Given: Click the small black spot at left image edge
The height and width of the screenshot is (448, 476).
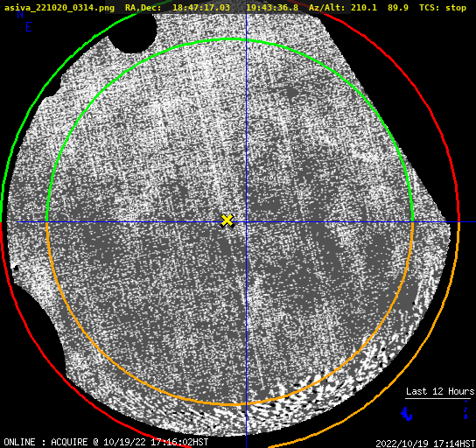Looking at the screenshot, I should (16, 268).
